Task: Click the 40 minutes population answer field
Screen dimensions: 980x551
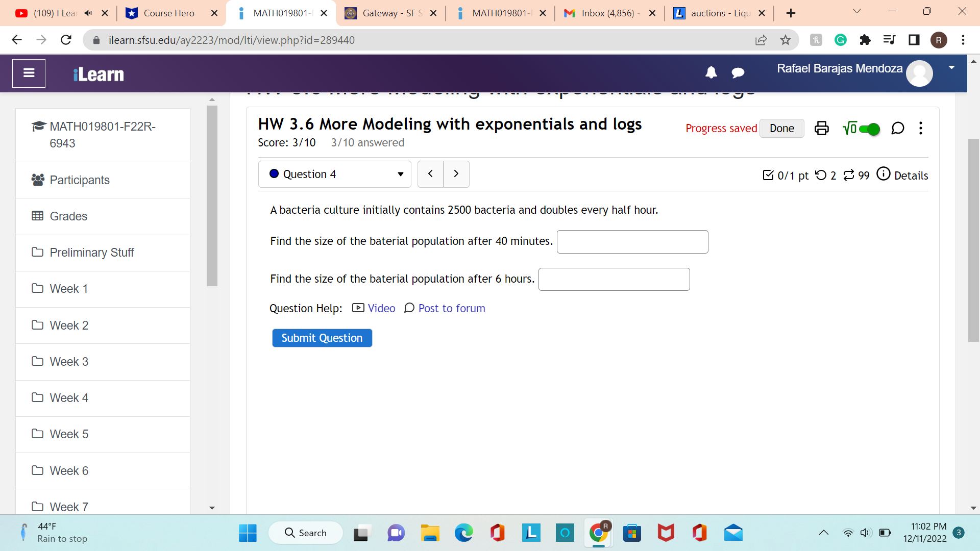Action: coord(632,242)
